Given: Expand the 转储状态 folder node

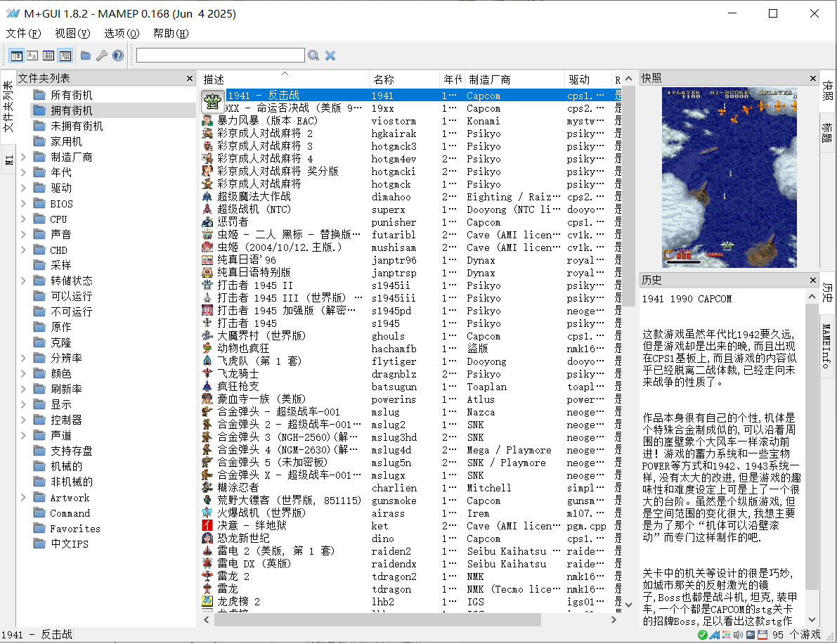Looking at the screenshot, I should (23, 281).
